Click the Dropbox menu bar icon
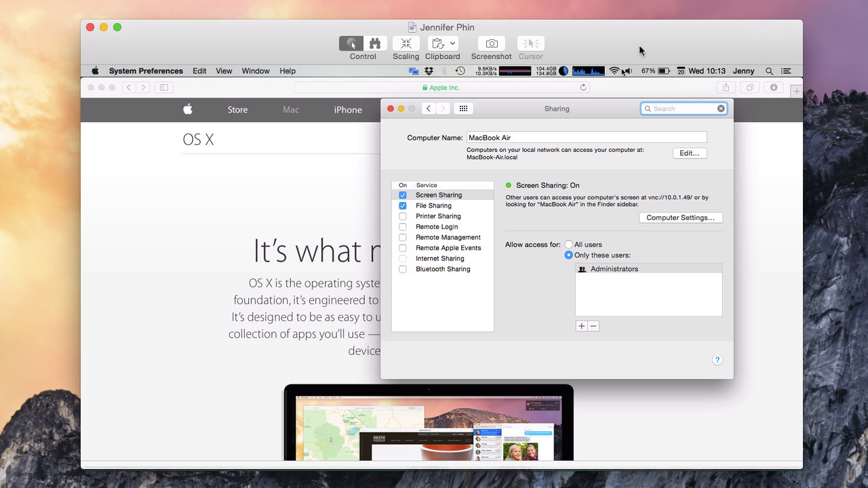Image resolution: width=868 pixels, height=488 pixels. [x=429, y=71]
